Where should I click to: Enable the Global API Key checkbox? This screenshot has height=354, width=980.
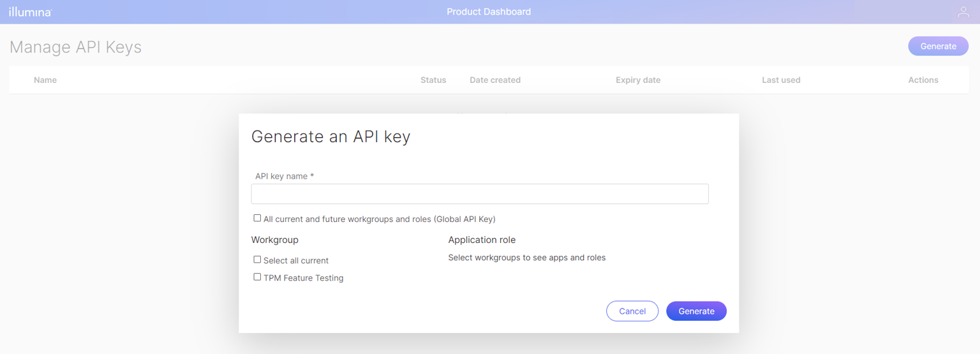click(x=257, y=218)
